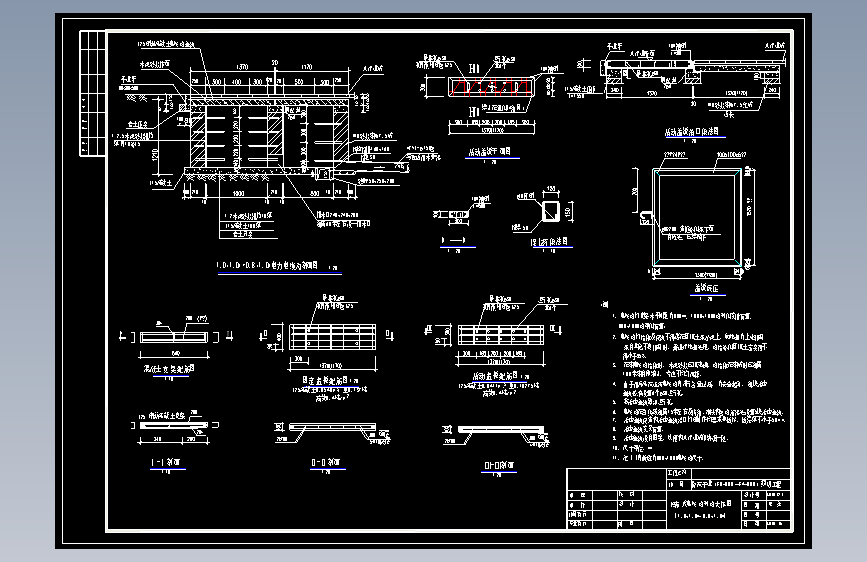
Task: Select the small square beam section detail
Action: coord(551,211)
